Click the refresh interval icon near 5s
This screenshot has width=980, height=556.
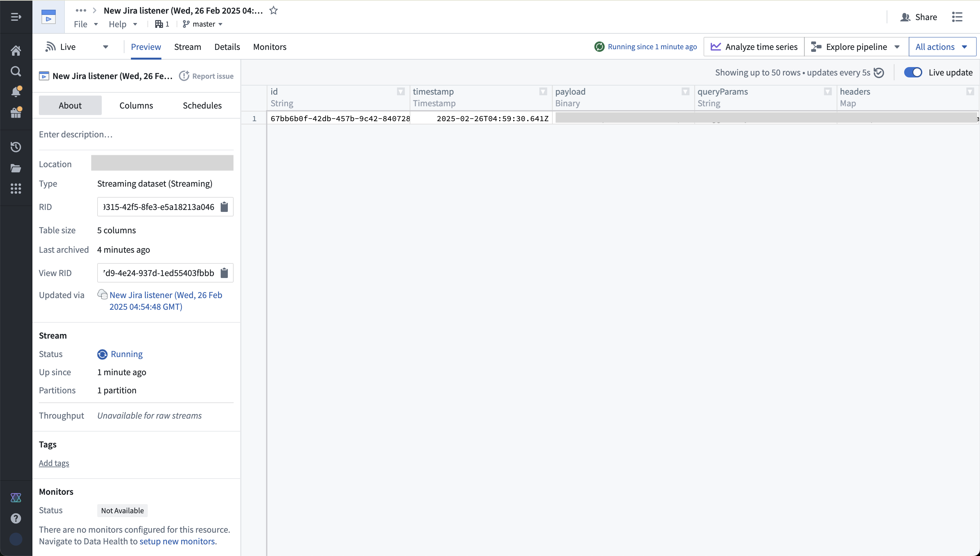coord(879,73)
